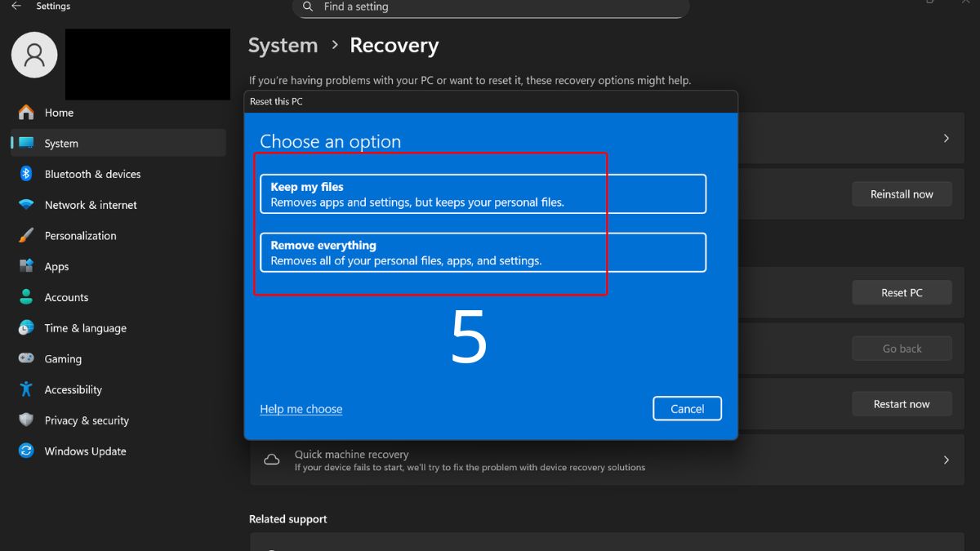
Task: Choose Keep my files option
Action: click(x=483, y=194)
